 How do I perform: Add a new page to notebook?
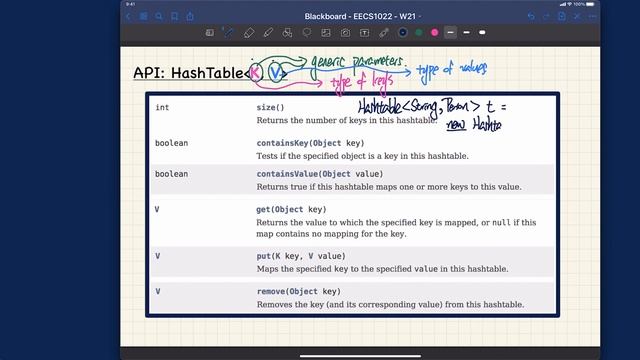pyautogui.click(x=562, y=16)
